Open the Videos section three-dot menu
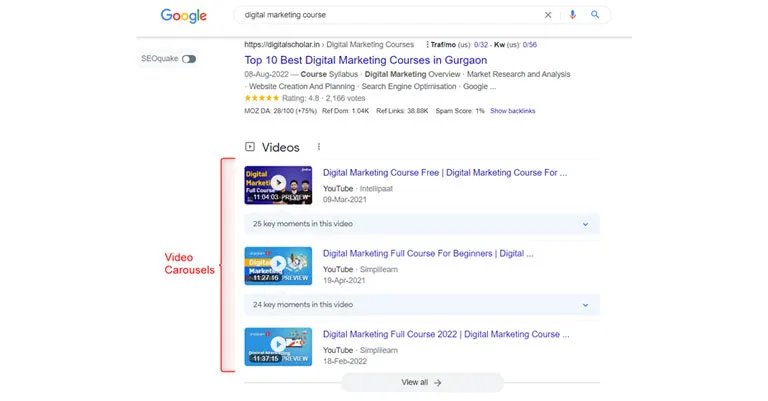 coord(319,147)
